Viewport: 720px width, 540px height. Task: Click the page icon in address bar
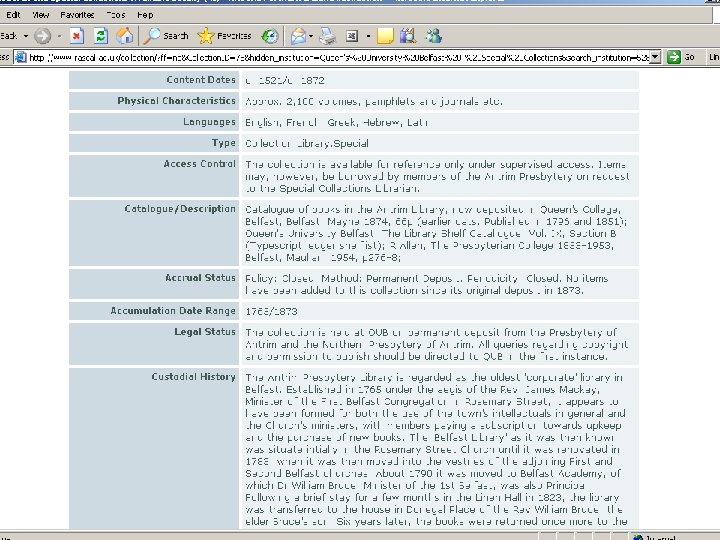click(21, 57)
